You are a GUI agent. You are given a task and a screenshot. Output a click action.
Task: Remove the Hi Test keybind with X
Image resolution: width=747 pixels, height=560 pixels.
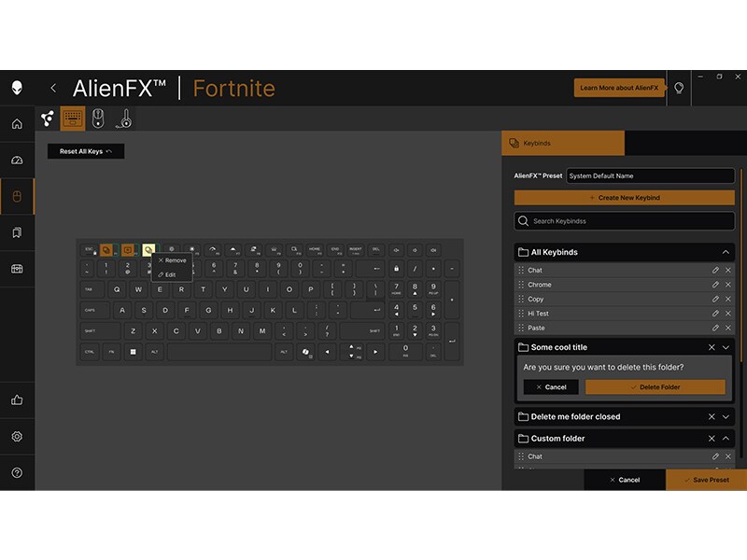point(728,314)
